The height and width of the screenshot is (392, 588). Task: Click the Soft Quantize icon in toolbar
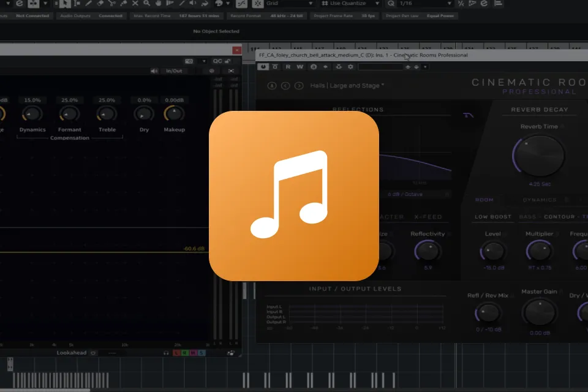[461, 4]
